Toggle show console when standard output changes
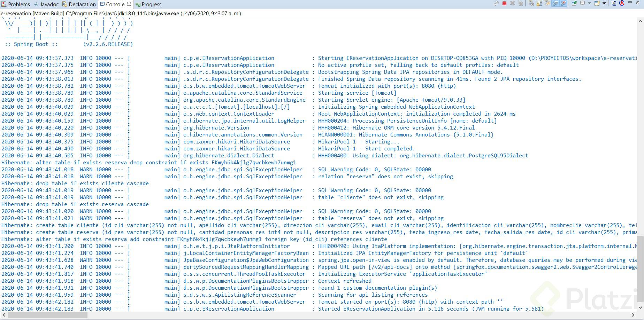This screenshot has width=644, height=320. coord(555,3)
